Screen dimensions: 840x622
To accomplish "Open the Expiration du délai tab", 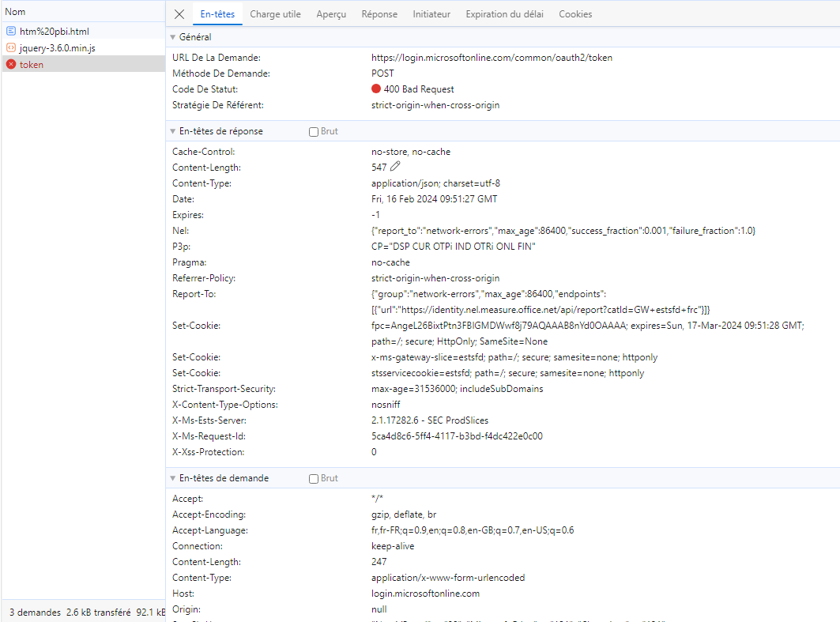I will [505, 14].
